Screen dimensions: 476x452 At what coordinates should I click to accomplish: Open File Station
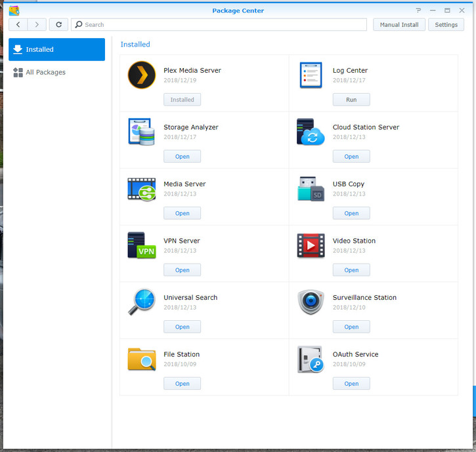182,383
